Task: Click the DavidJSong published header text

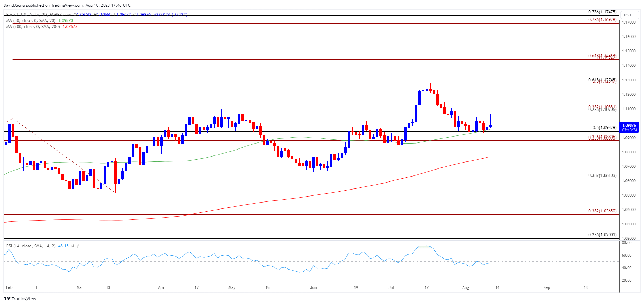Action: click(67, 5)
